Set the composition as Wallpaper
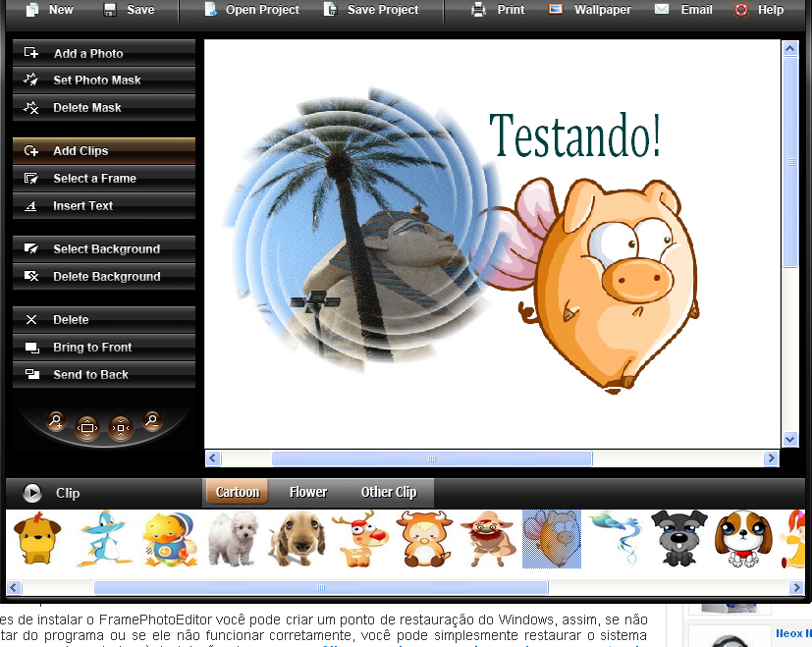Image resolution: width=812 pixels, height=647 pixels. (589, 10)
